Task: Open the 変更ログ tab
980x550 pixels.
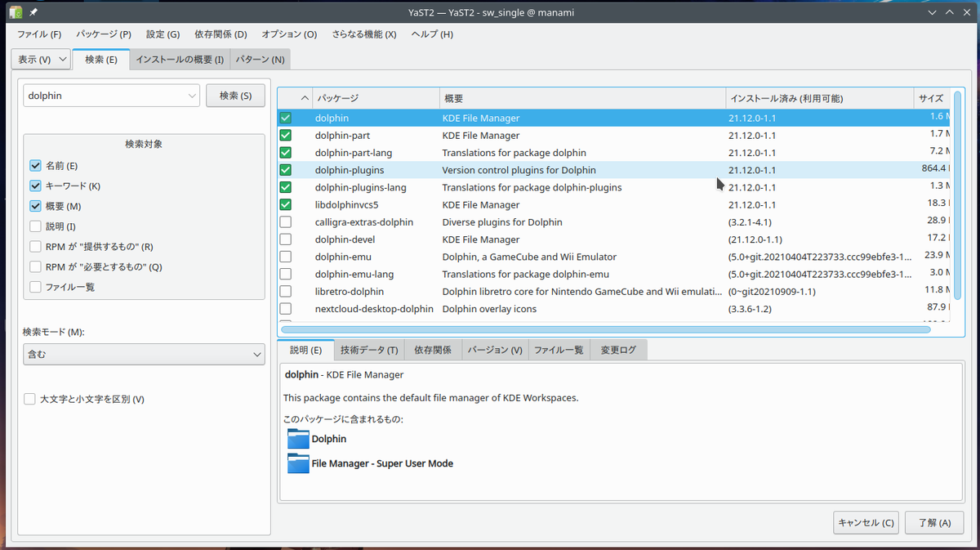Action: tap(618, 350)
